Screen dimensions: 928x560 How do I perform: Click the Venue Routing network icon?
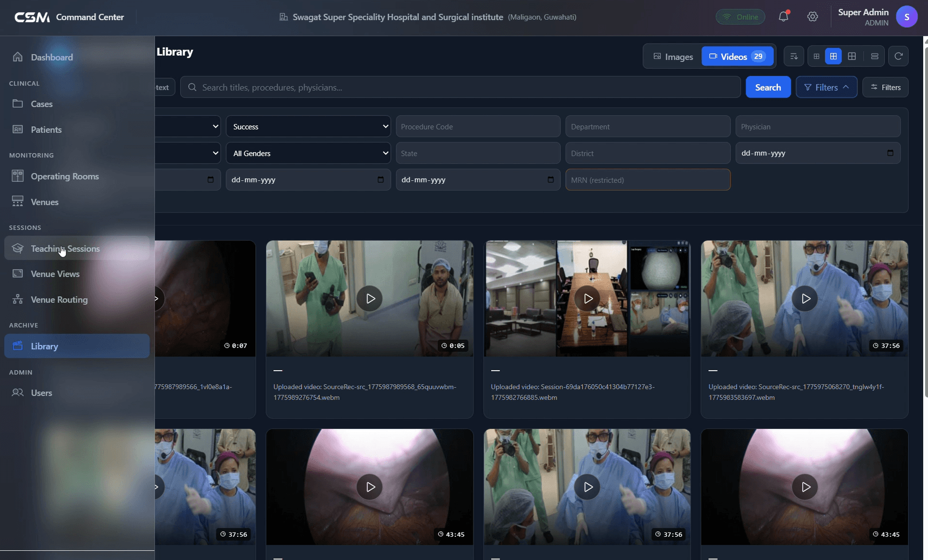tap(18, 299)
